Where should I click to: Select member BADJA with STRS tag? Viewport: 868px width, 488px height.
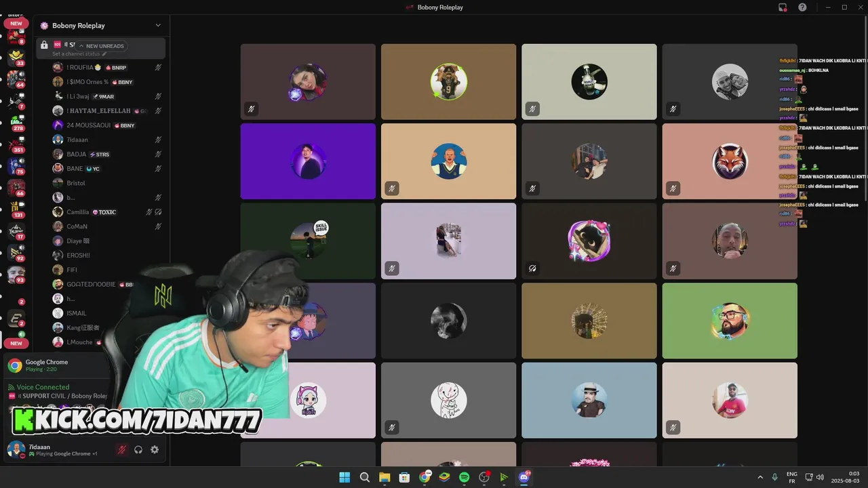pyautogui.click(x=107, y=154)
